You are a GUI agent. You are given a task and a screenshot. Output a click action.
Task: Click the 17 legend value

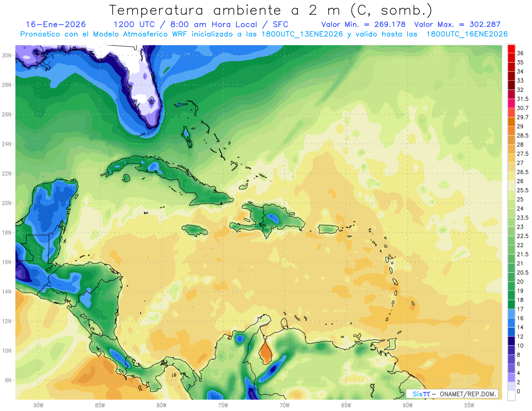(x=520, y=309)
